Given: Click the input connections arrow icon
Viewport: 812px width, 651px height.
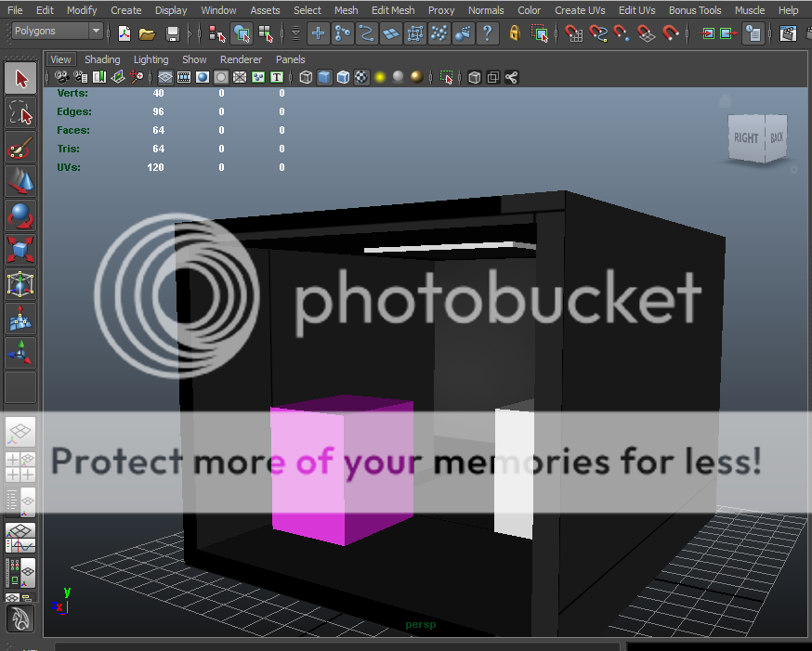Looking at the screenshot, I should 705,33.
